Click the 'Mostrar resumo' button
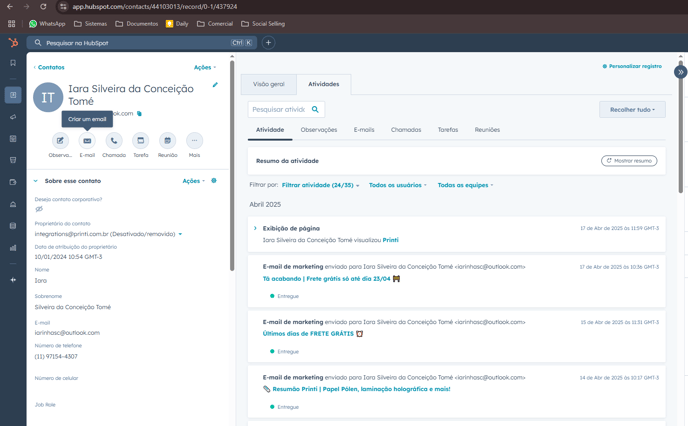The height and width of the screenshot is (426, 688). [629, 160]
